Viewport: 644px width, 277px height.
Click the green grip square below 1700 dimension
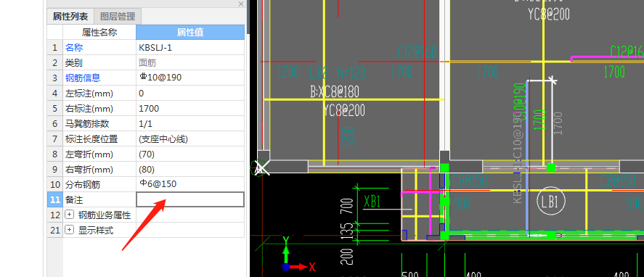(551, 168)
